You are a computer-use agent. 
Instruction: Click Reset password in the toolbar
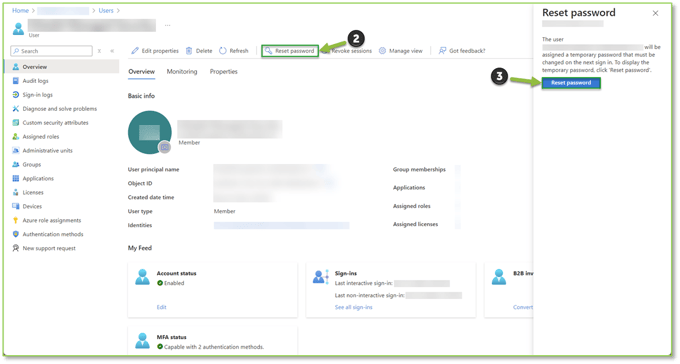[290, 51]
